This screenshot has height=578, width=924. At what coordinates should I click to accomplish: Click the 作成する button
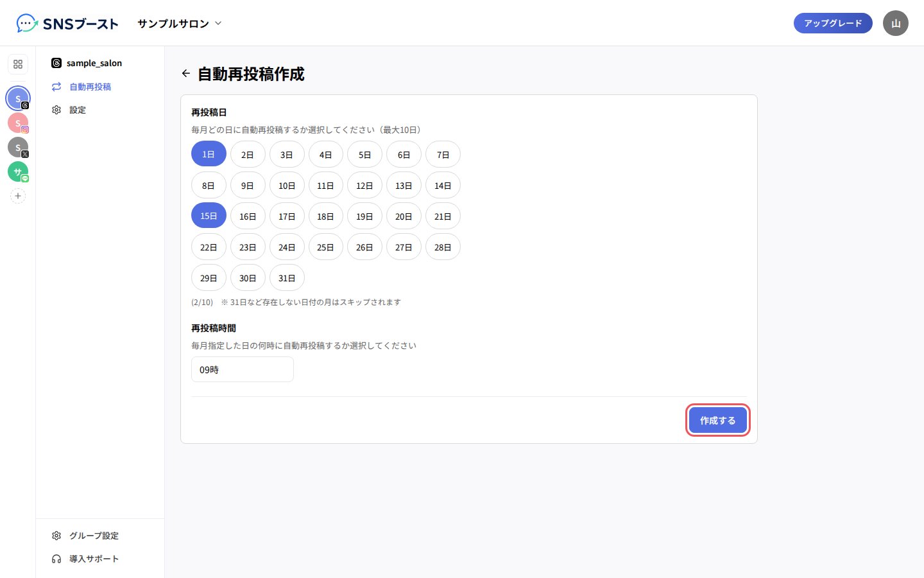718,420
